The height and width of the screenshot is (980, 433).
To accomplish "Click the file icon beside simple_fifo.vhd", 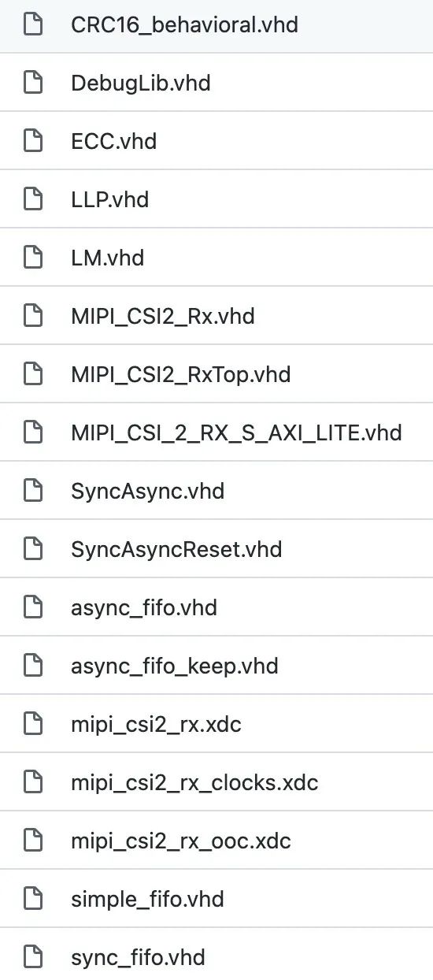I will click(x=32, y=899).
